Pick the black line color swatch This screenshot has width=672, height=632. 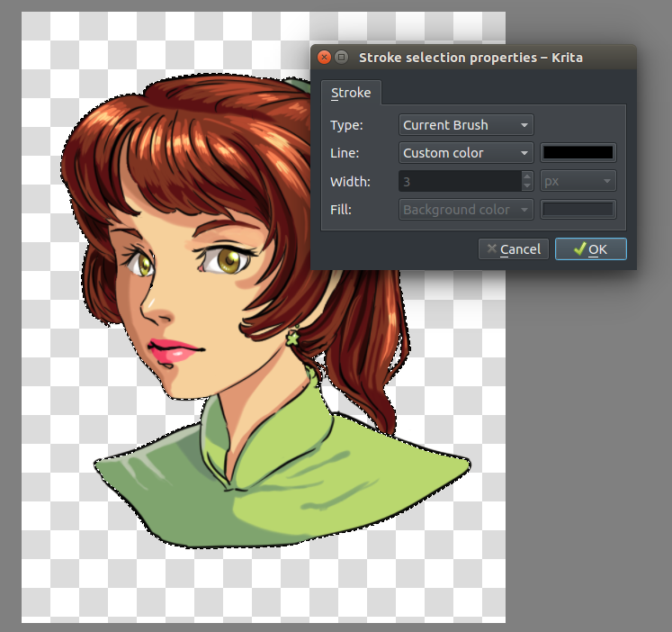[578, 153]
